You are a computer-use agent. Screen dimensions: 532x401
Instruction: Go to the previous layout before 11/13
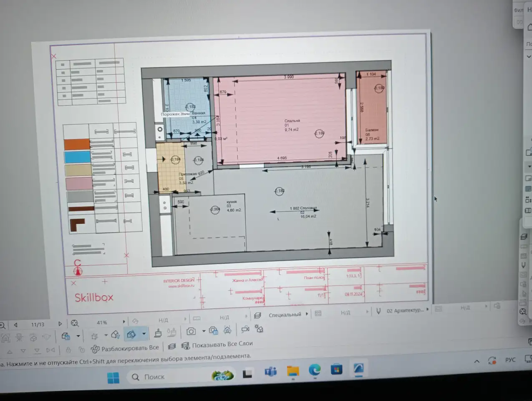[x=16, y=325]
